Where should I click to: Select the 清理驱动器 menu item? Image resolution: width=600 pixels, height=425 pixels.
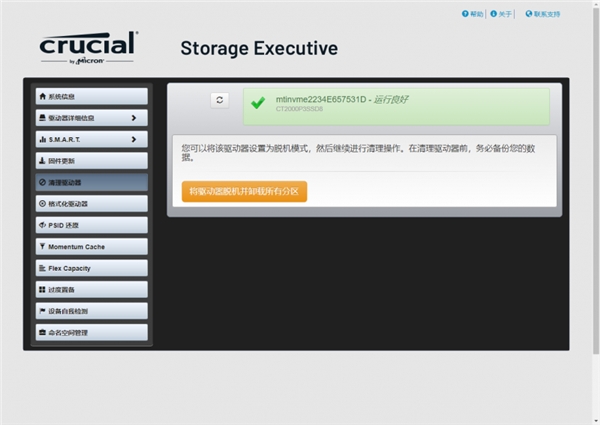(91, 182)
